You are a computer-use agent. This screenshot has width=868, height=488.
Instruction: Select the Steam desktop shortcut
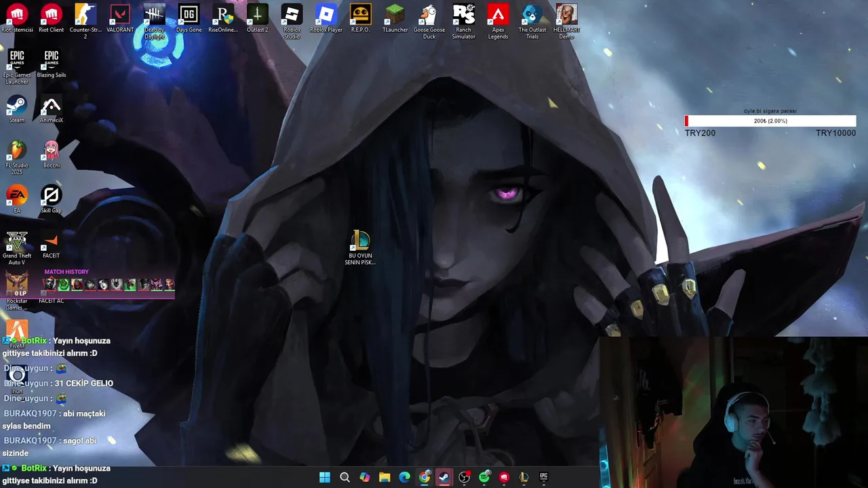coord(17,109)
